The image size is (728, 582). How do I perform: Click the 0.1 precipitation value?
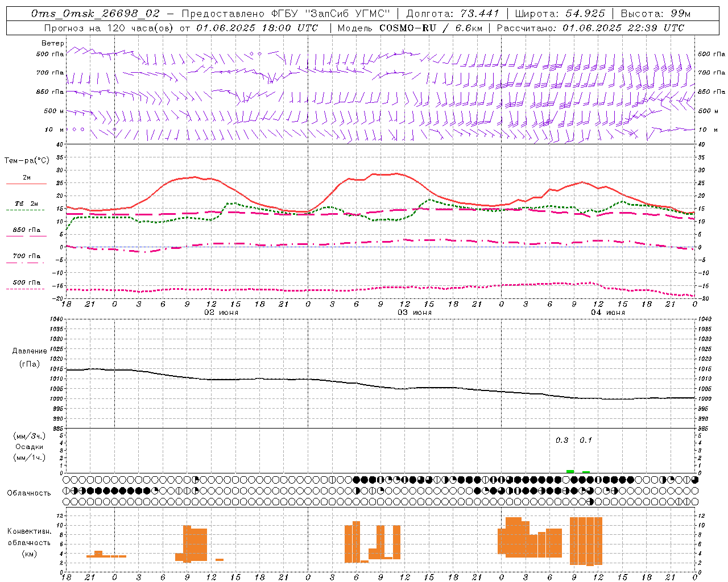coord(586,440)
